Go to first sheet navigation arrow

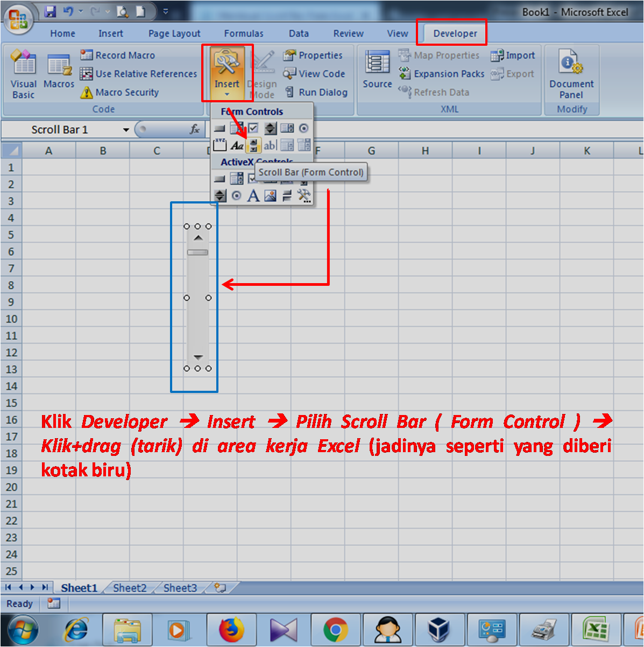point(9,587)
